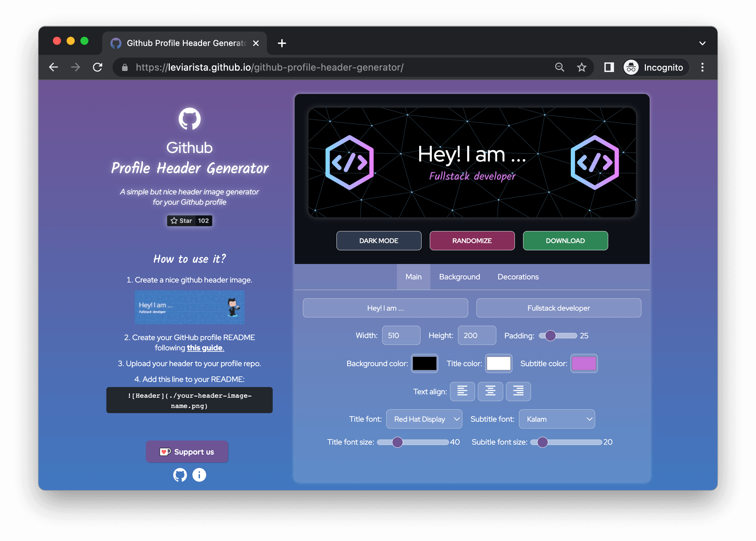Click the subtitle field 'Fullstack developer'

(558, 308)
